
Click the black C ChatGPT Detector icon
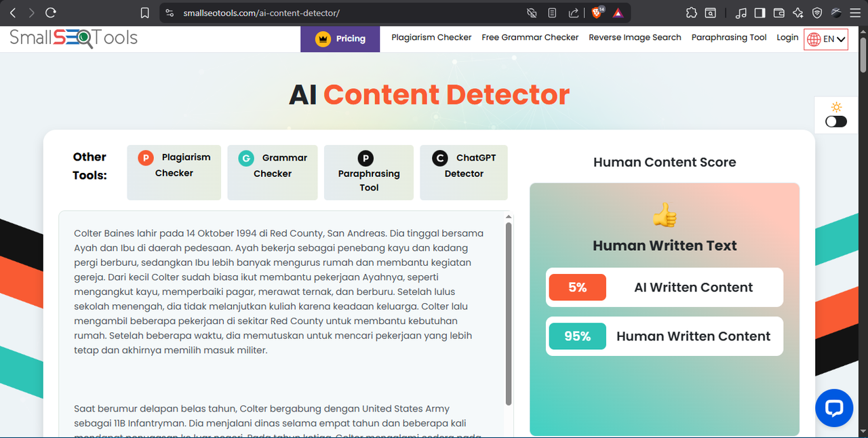(x=440, y=159)
